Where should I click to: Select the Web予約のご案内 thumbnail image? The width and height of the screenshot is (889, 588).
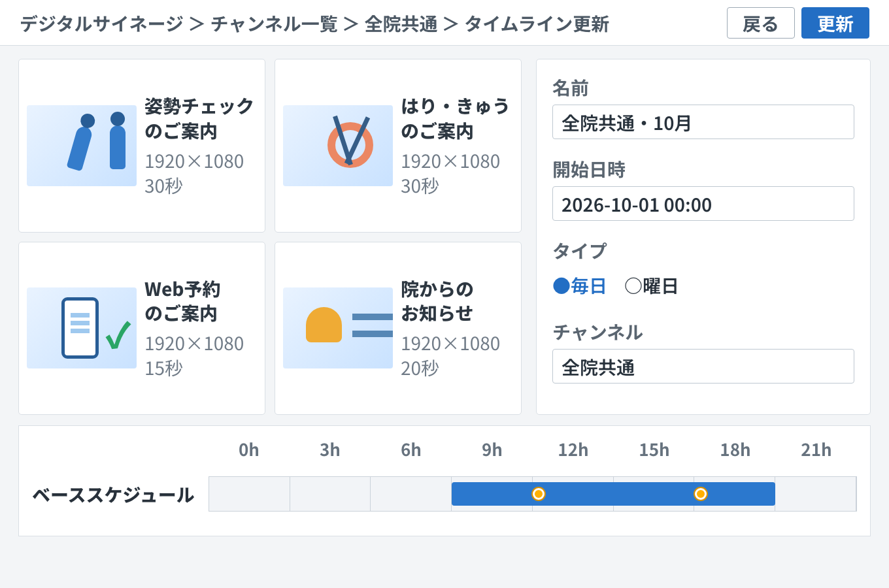[x=82, y=328]
